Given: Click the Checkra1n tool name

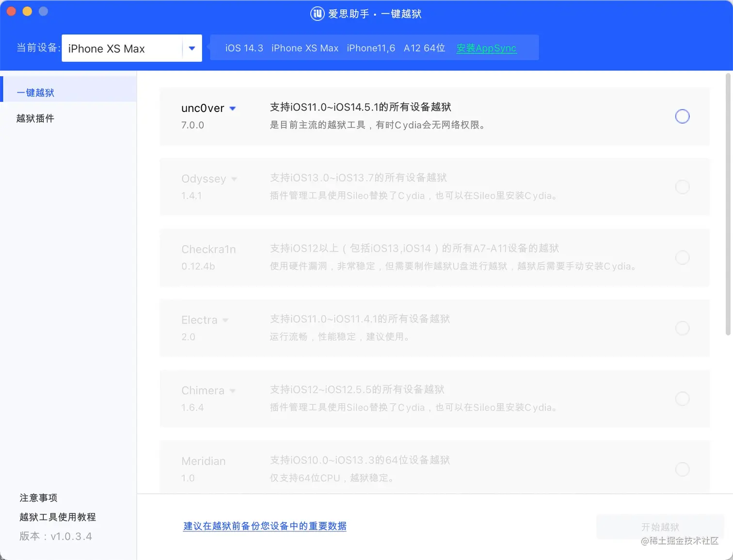Looking at the screenshot, I should click(208, 249).
